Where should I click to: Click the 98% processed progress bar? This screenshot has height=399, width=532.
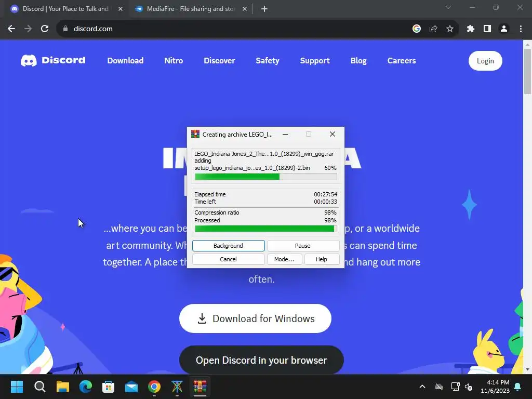pos(265,229)
